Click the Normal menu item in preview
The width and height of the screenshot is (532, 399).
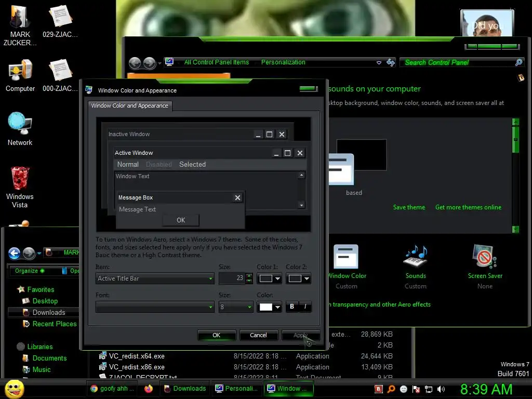(128, 164)
